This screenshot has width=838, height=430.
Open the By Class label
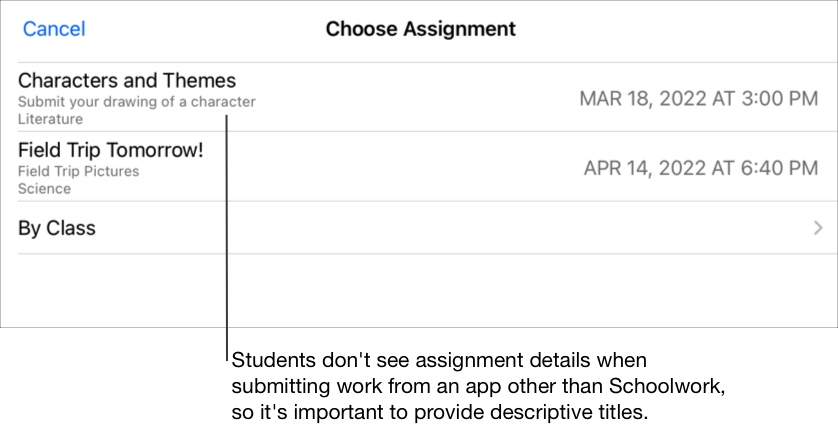coord(57,228)
